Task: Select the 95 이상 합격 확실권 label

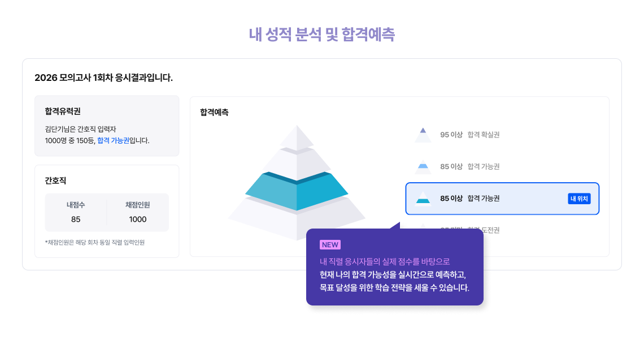Action: pyautogui.click(x=469, y=135)
